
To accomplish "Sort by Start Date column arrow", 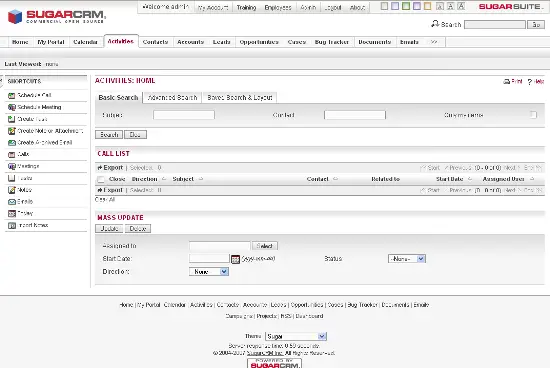I will point(470,179).
